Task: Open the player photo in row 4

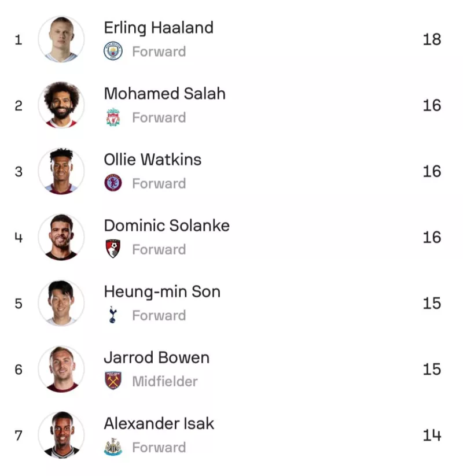Action: coord(61,237)
